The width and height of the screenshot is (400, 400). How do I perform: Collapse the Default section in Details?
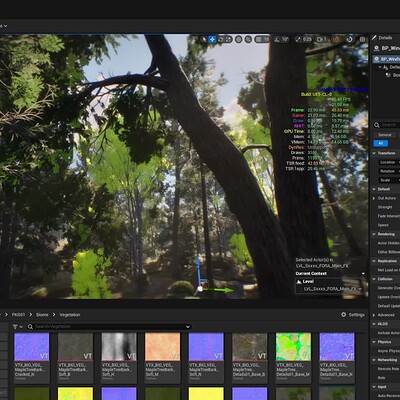374,189
